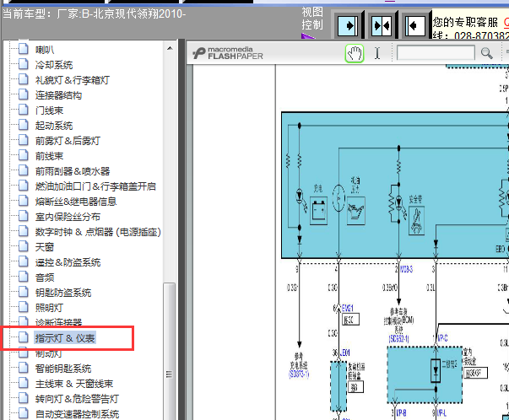Click the seat belt warning symbol in diagram
The image size is (509, 420).
416,221
